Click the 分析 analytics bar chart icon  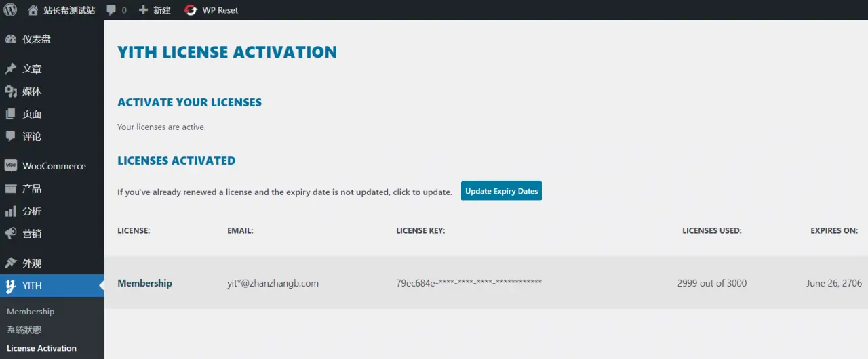(11, 211)
